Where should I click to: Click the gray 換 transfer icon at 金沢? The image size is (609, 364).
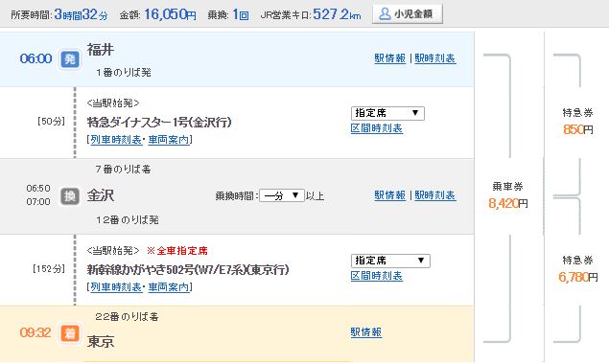click(70, 196)
